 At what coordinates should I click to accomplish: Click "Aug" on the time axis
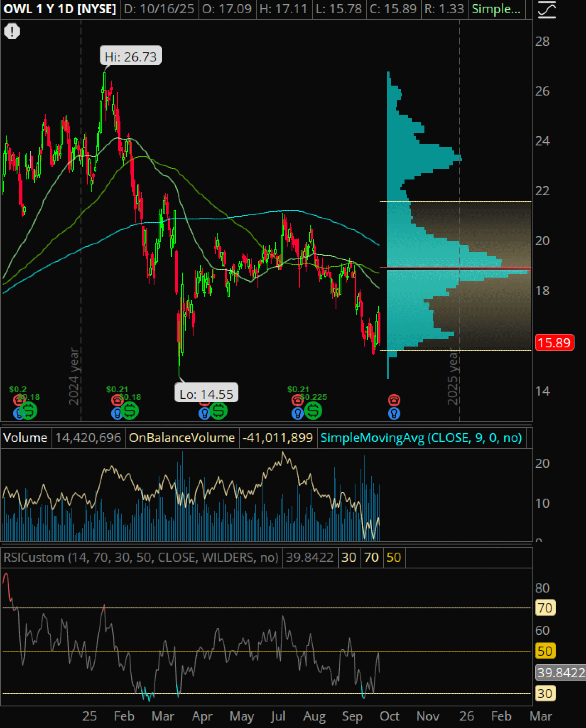pyautogui.click(x=314, y=716)
